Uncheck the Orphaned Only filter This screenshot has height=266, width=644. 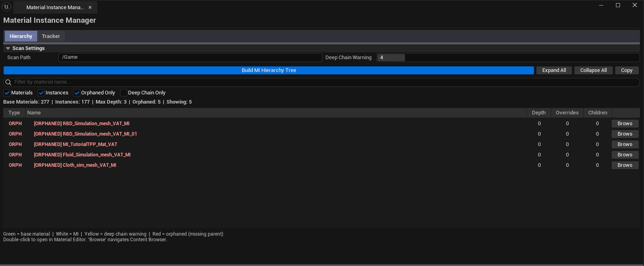click(x=77, y=93)
